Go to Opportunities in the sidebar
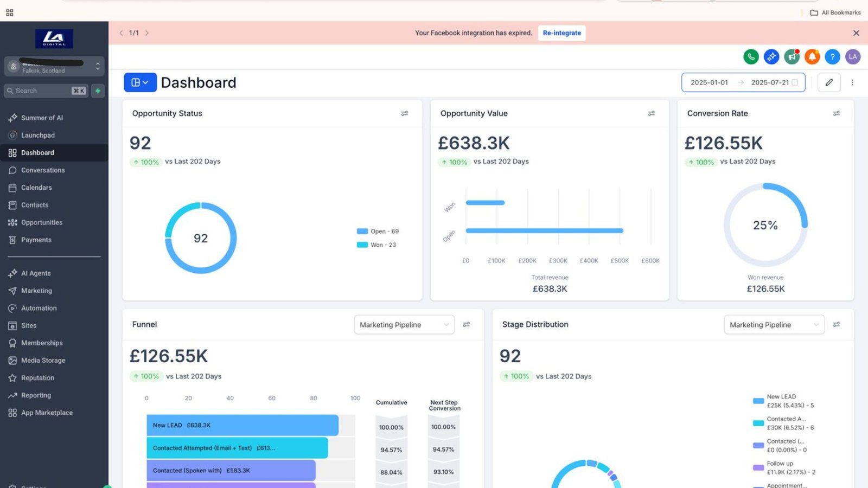 [42, 222]
